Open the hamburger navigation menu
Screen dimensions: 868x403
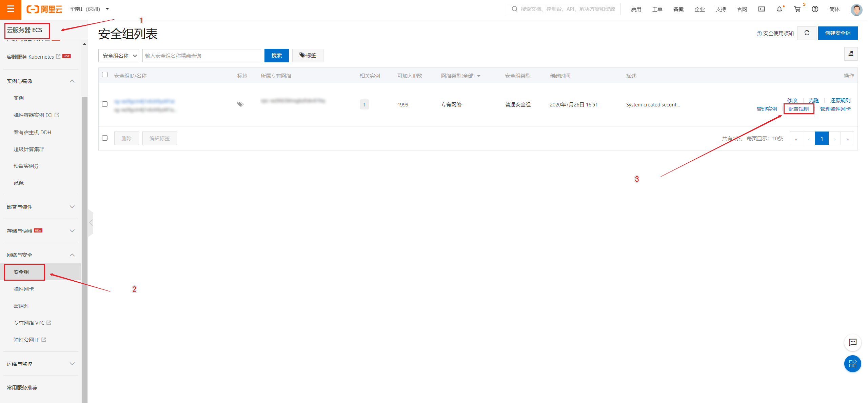point(10,9)
